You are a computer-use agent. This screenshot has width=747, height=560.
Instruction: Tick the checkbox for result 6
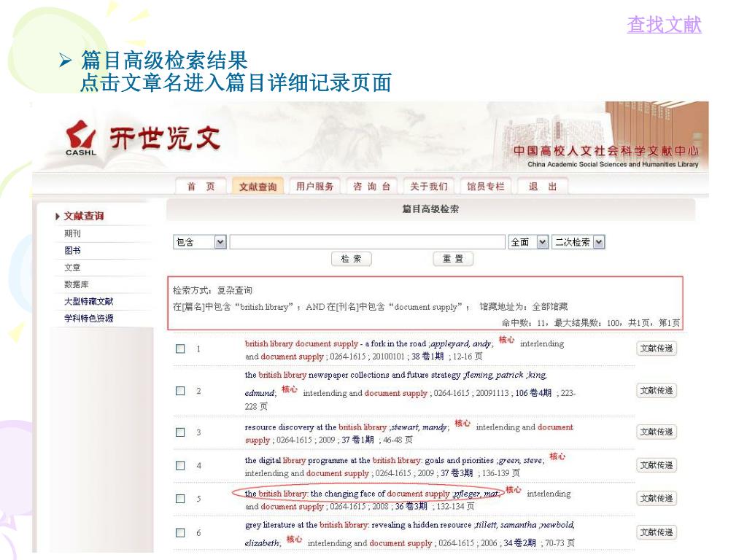click(x=180, y=532)
